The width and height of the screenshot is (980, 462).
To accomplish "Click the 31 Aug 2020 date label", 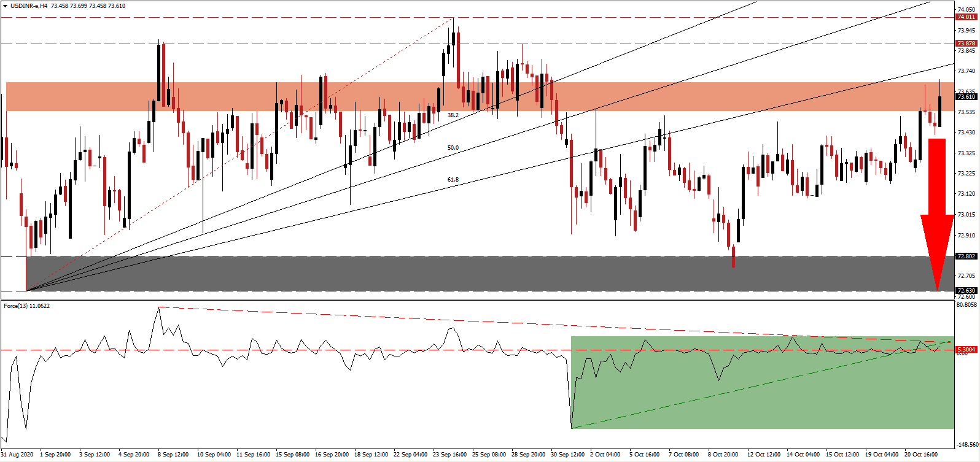I will (17, 455).
